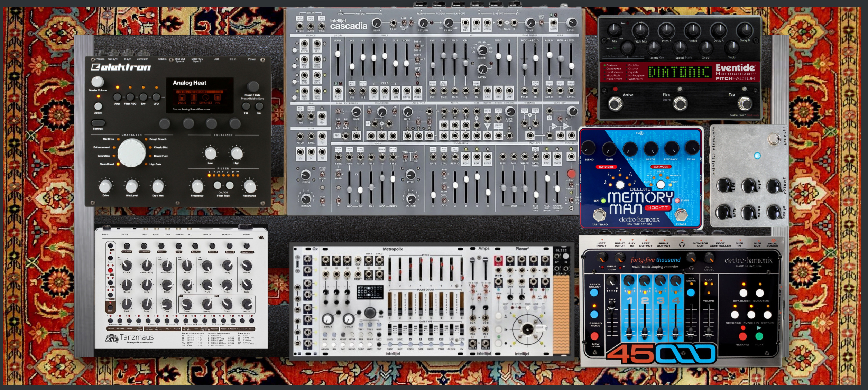Click the Preset / Data knob on Analog Heat
The width and height of the screenshot is (868, 390).
pyautogui.click(x=253, y=86)
